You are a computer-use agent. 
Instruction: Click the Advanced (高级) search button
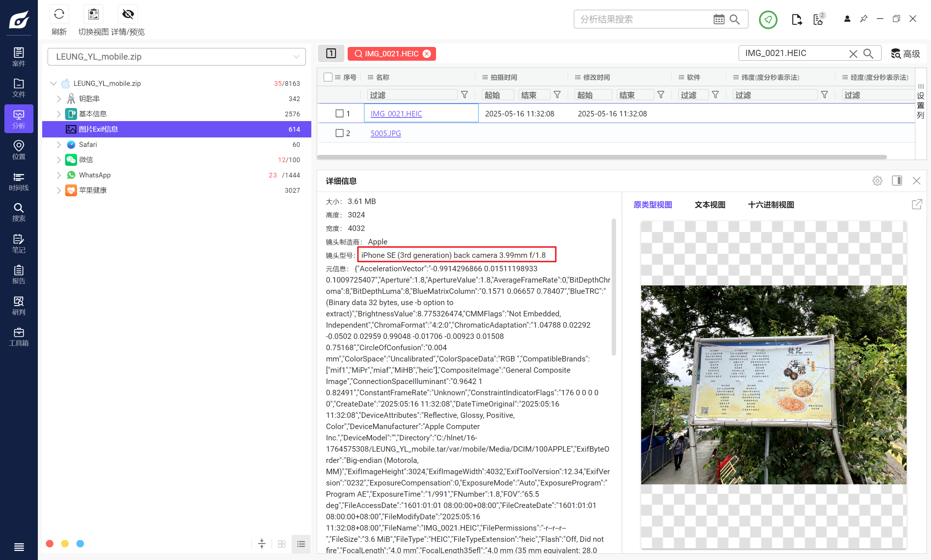906,53
